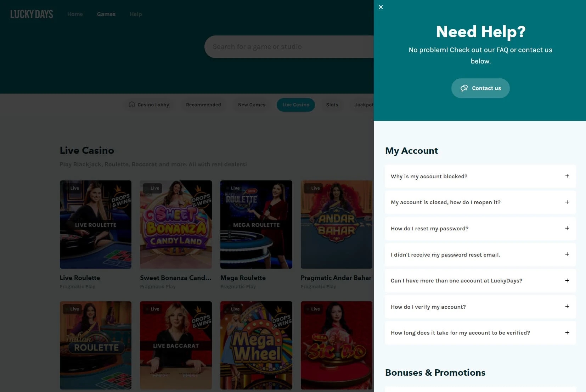Open the Indian Roulette game thumbnail
This screenshot has width=586, height=392.
[96, 345]
